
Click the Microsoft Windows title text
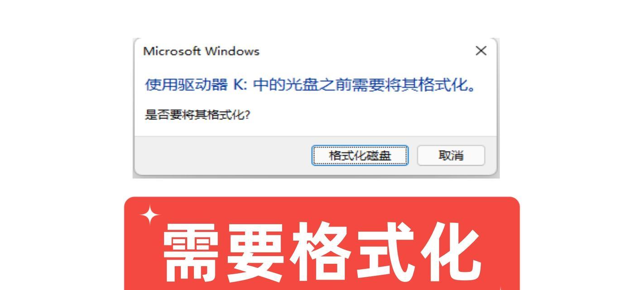(x=201, y=51)
